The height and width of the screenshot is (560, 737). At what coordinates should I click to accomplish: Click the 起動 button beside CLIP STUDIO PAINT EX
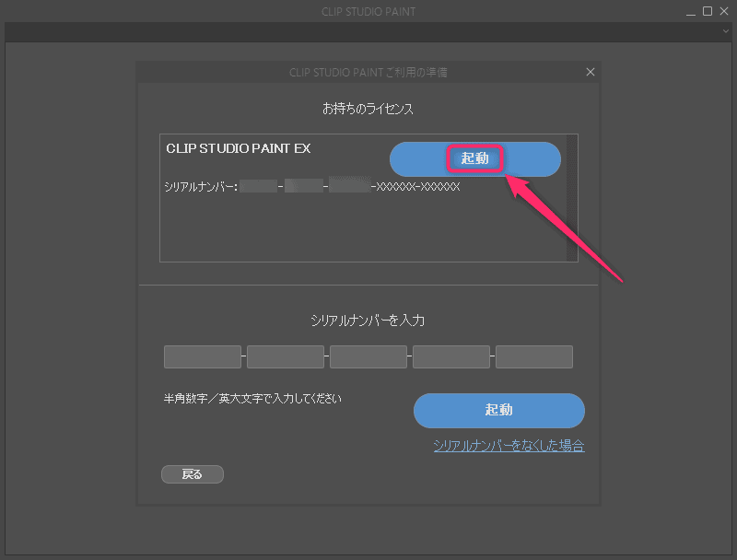pos(475,159)
